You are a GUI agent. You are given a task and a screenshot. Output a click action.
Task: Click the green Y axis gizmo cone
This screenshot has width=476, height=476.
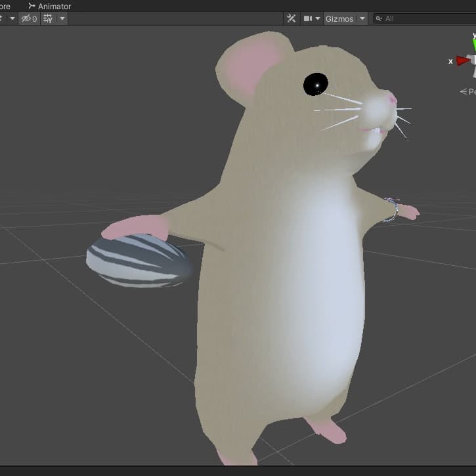473,46
